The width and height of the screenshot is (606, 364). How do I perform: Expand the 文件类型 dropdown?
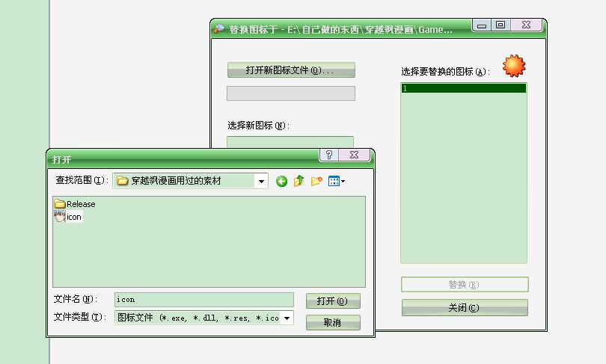(x=287, y=318)
